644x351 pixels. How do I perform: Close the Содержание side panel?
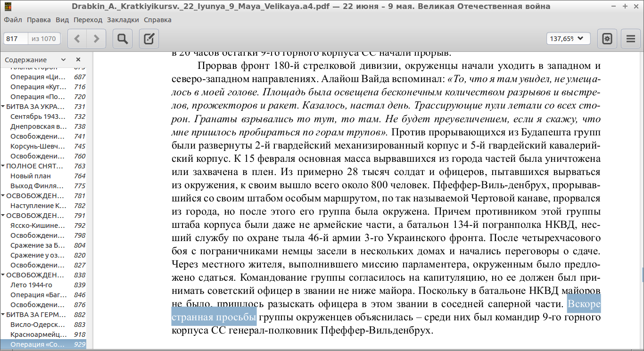(x=78, y=59)
